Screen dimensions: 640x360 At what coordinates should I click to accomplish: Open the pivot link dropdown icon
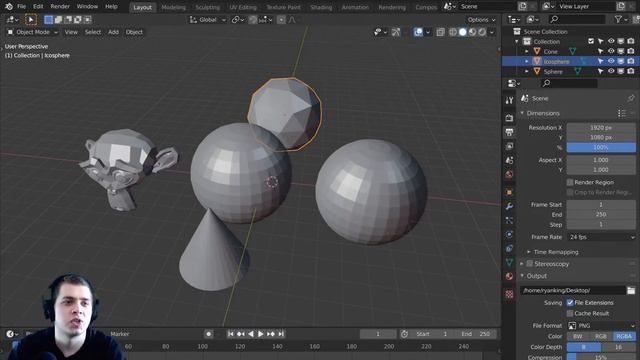238,20
